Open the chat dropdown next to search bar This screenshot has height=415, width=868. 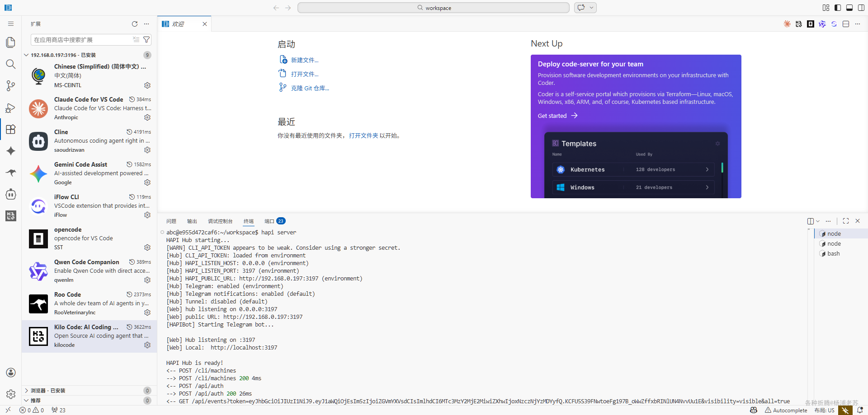click(x=591, y=8)
